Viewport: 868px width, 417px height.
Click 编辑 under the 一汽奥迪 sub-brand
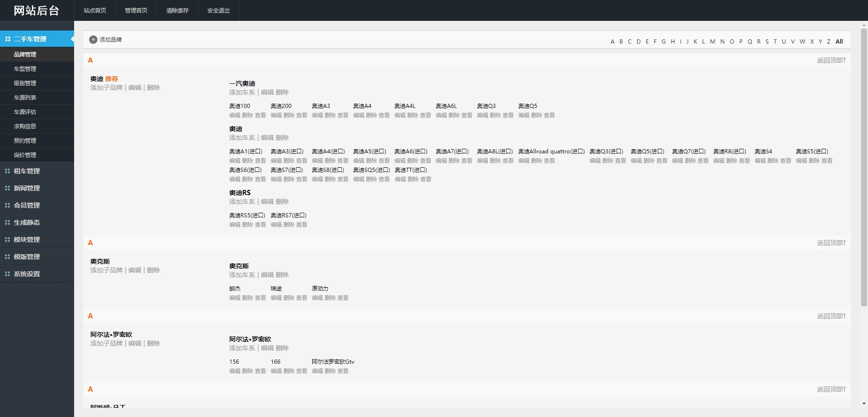tap(267, 92)
